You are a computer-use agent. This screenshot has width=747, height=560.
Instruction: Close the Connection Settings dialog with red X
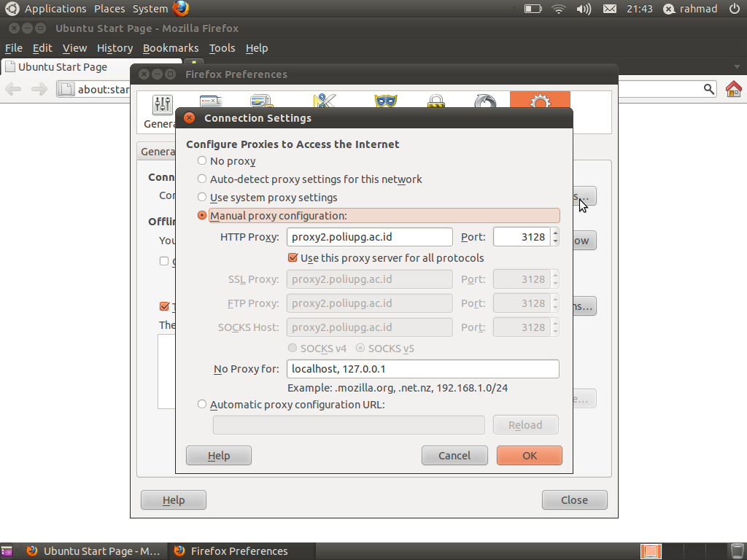pos(190,118)
